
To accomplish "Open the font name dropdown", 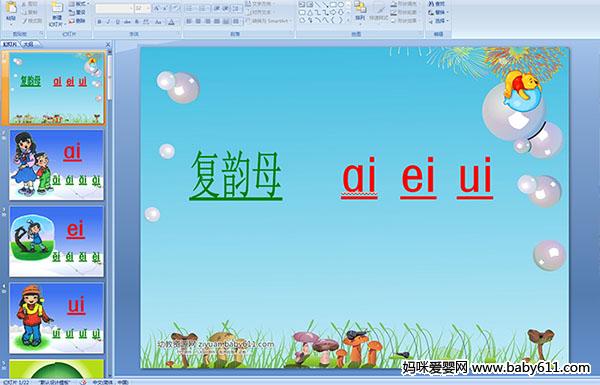I will (x=131, y=8).
